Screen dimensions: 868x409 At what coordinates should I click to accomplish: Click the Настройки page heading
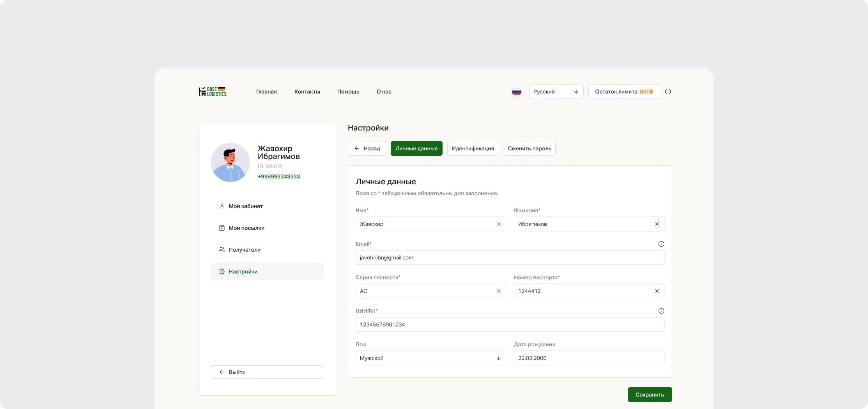tap(368, 128)
